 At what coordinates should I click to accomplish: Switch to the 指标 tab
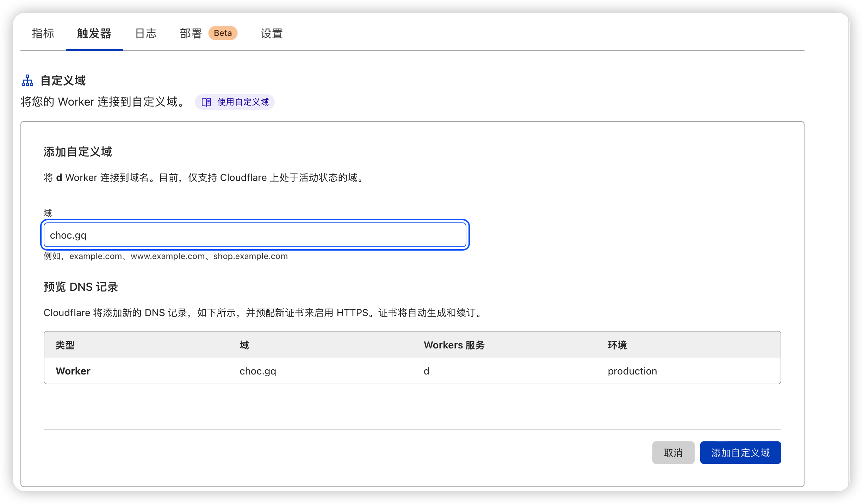click(x=42, y=34)
